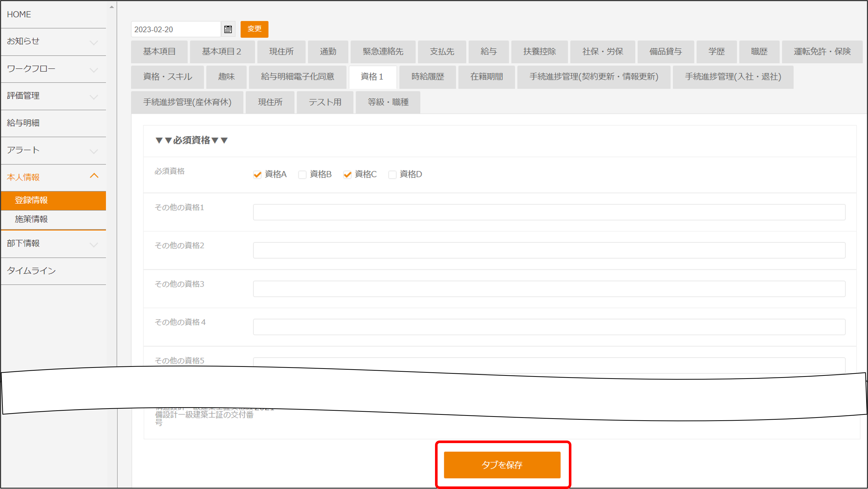The height and width of the screenshot is (489, 868).
Task: Expand the 評価管理 chevron
Action: click(x=94, y=97)
